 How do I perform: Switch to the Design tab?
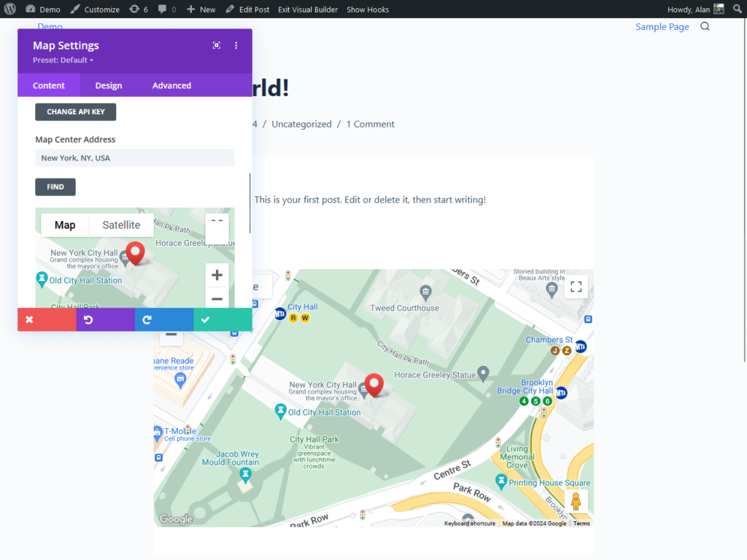(109, 85)
